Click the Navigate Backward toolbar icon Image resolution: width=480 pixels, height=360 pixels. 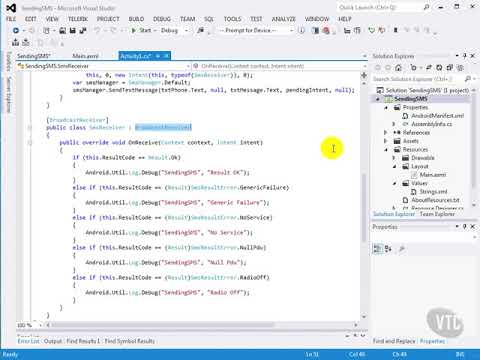[x=15, y=30]
